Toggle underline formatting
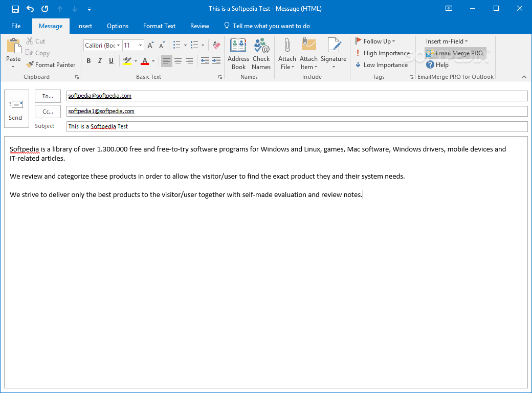The height and width of the screenshot is (393, 532). coord(111,61)
